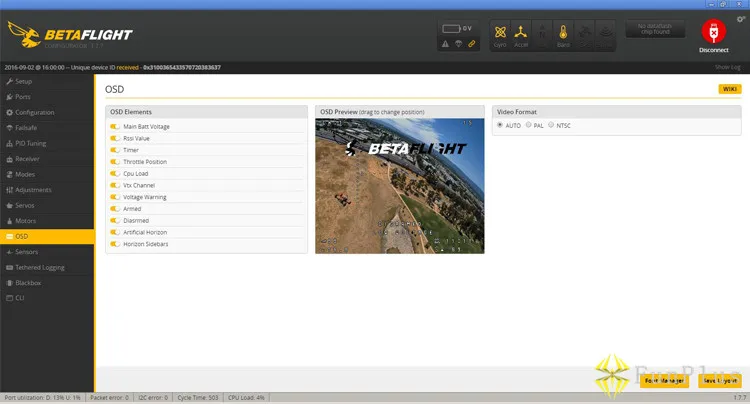The height and width of the screenshot is (404, 750).
Task: Click the Port utilization status text
Action: (x=43, y=398)
